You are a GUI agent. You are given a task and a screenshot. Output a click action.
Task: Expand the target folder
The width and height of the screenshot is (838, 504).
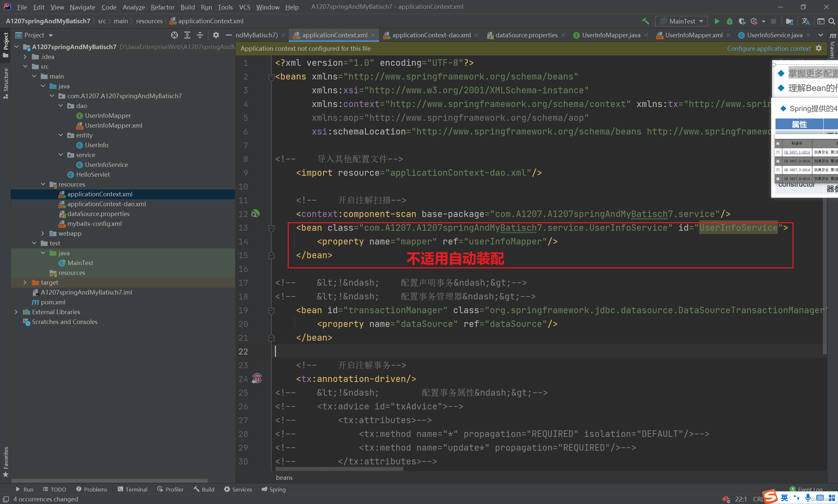[25, 282]
